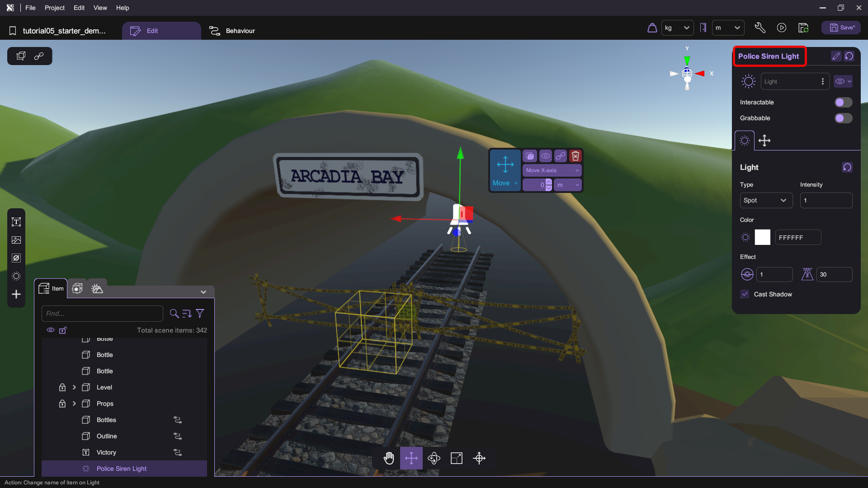Click the ruler length unit icon

click(703, 28)
